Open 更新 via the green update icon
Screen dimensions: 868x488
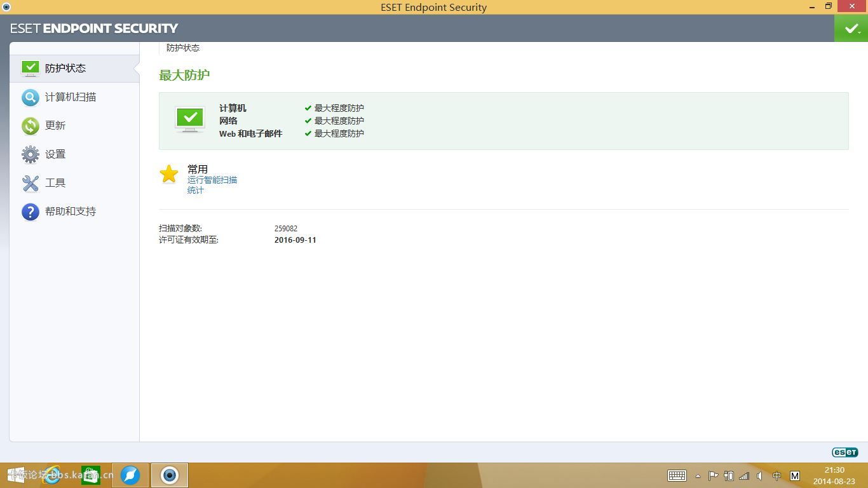30,125
